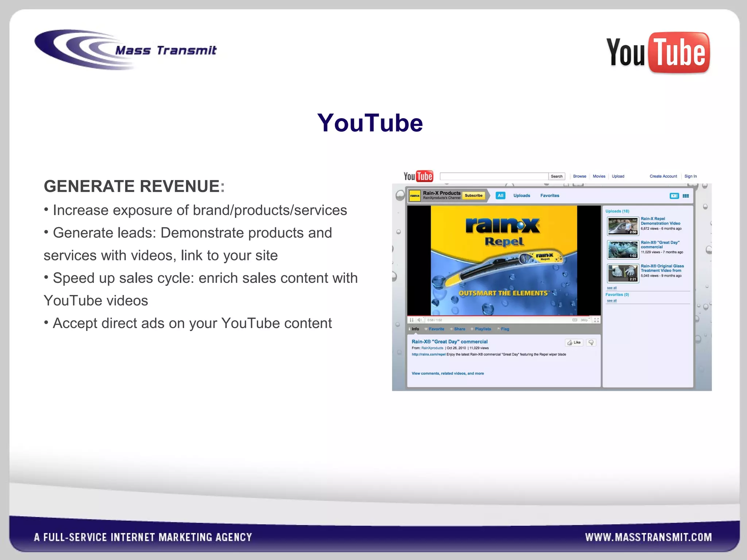Click the Search button

[557, 176]
